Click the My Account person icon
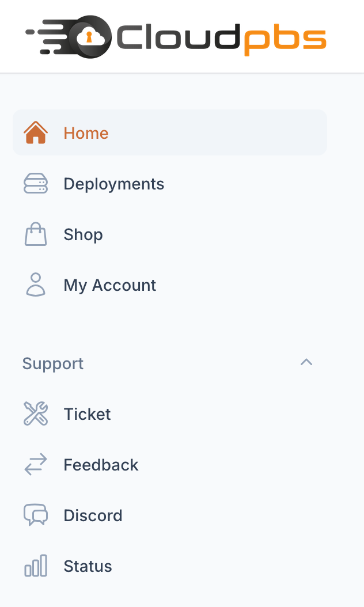Screen dimensions: 364x607 click(x=36, y=284)
